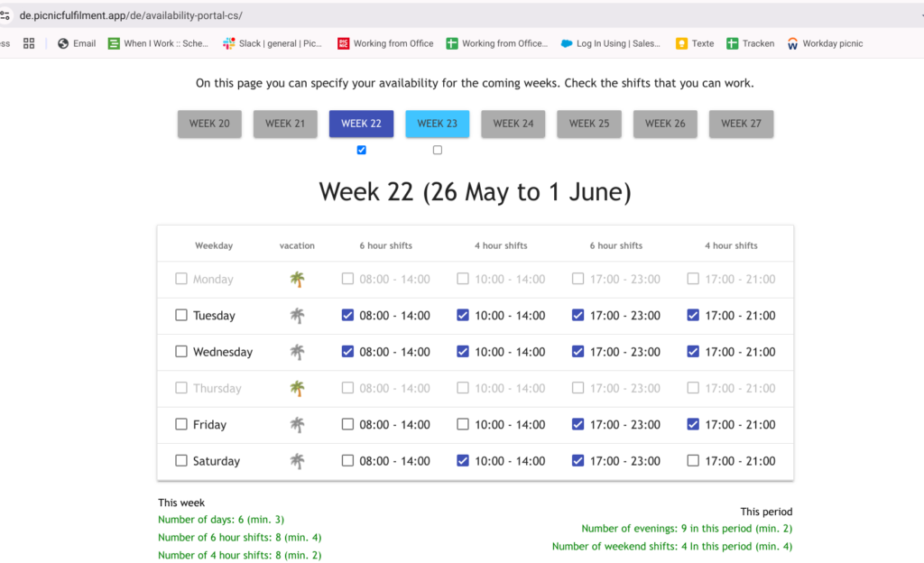Switch to Week 23 tab
This screenshot has width=924, height=563.
(438, 124)
